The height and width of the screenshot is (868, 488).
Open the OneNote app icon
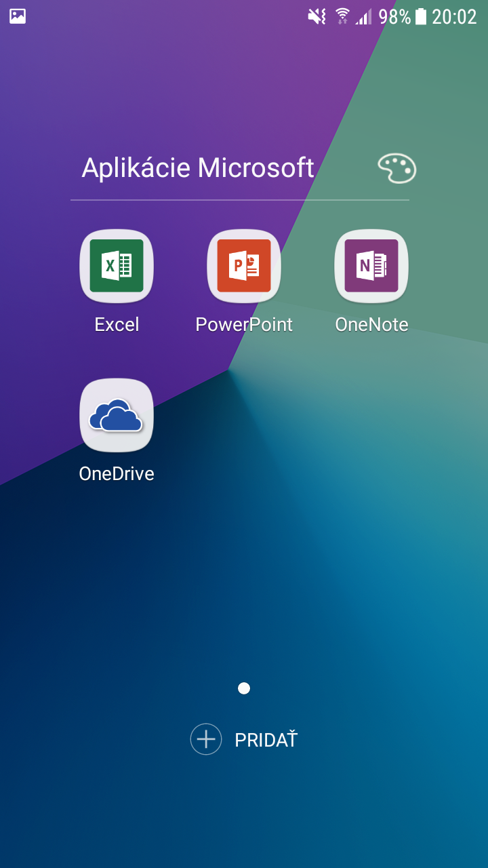pyautogui.click(x=371, y=266)
